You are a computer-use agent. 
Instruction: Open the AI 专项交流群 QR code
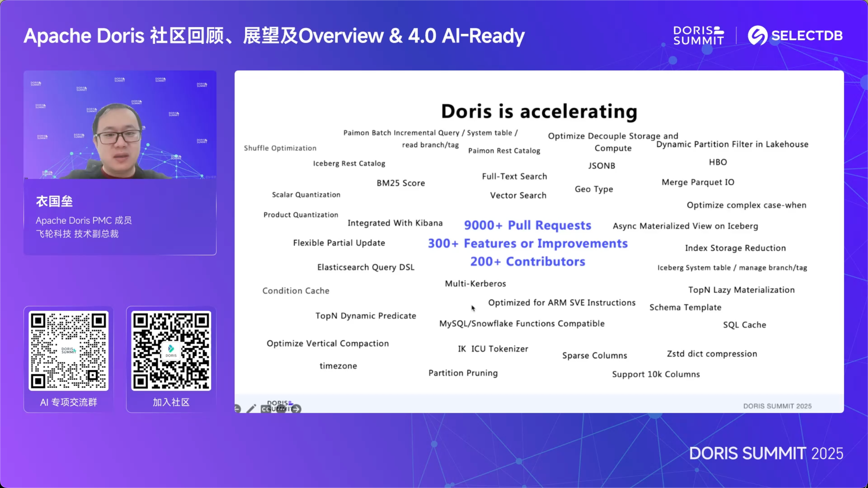pyautogui.click(x=68, y=351)
